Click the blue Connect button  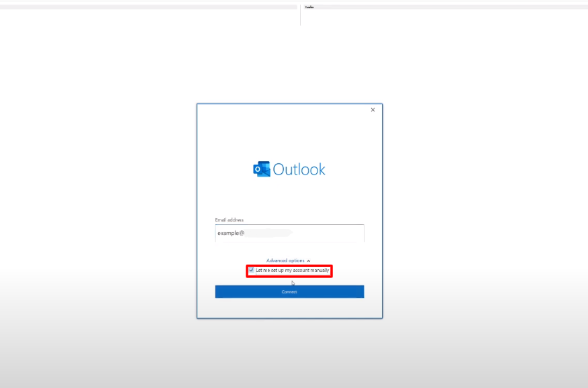click(289, 291)
